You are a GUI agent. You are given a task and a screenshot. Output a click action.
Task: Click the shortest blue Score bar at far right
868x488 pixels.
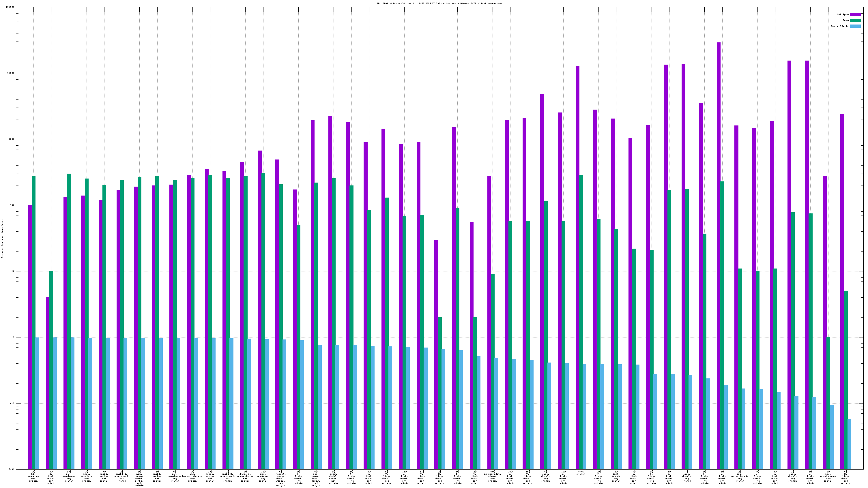(x=849, y=444)
